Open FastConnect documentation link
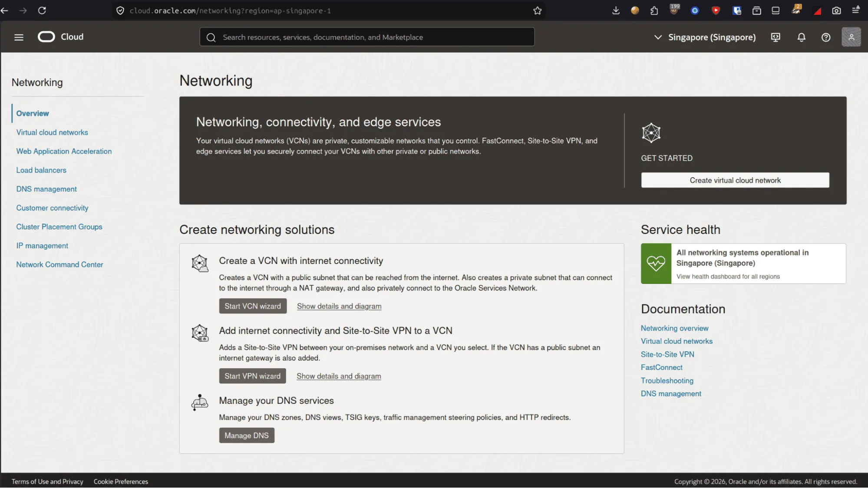 tap(662, 367)
